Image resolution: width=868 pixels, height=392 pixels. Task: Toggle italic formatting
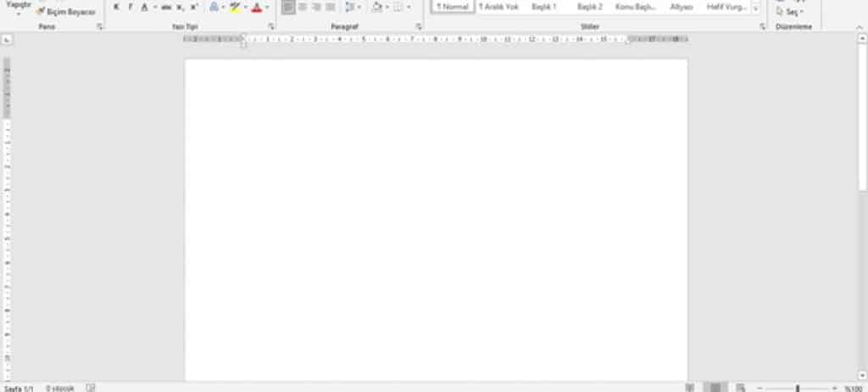tap(130, 7)
